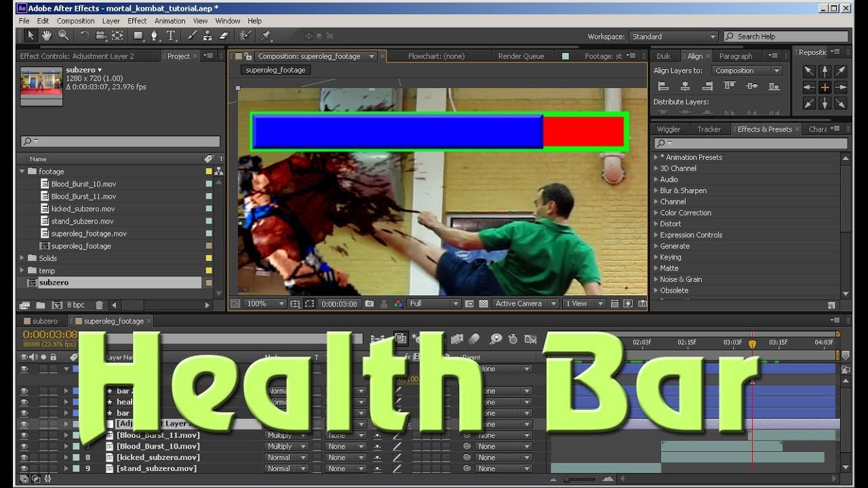Select the Pan Behind anchor point tool
The image size is (868, 488).
coord(117,36)
